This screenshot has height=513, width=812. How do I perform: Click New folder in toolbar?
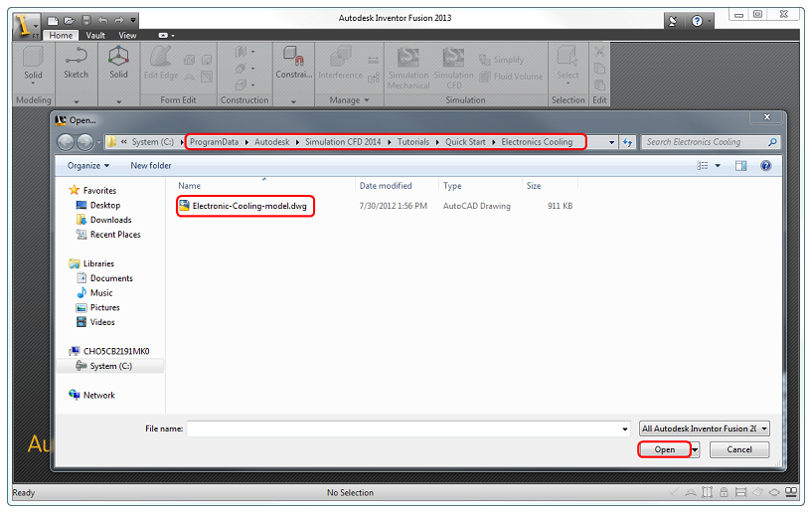(x=151, y=166)
